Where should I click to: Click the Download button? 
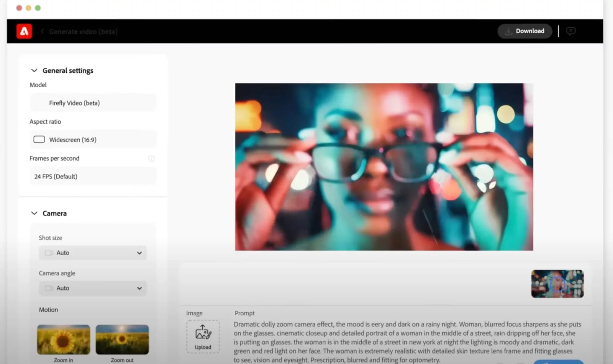tap(524, 31)
